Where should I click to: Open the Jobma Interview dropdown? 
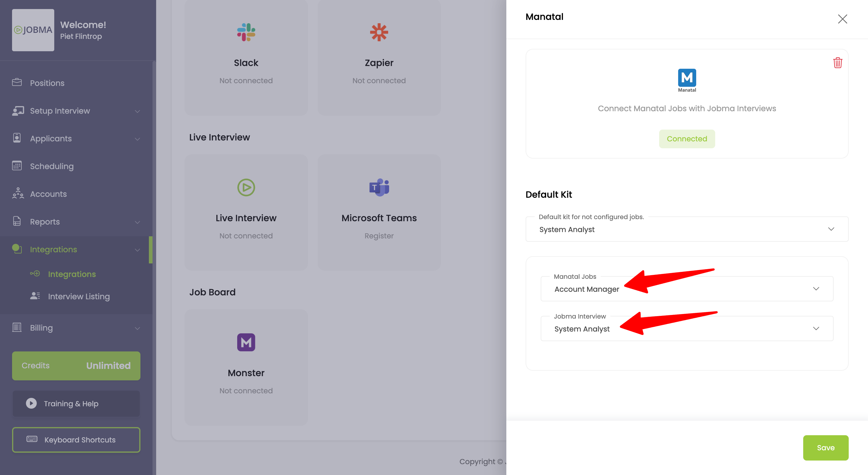click(x=687, y=329)
